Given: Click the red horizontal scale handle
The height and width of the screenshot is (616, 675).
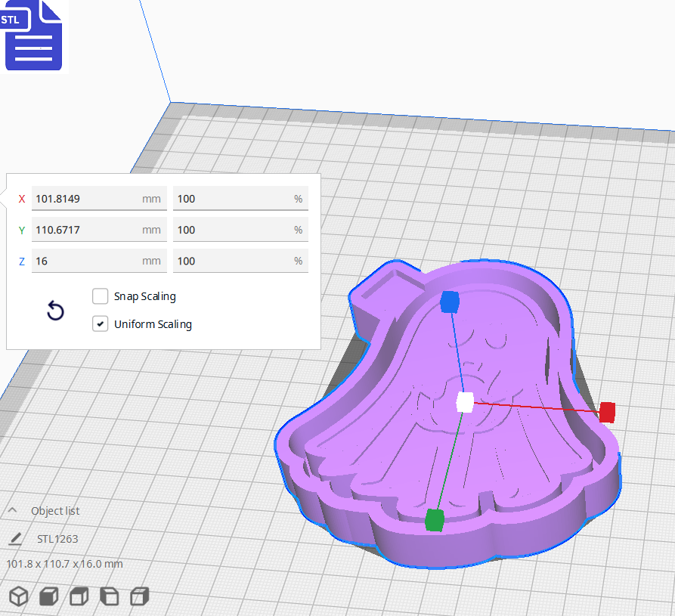Looking at the screenshot, I should 607,413.
